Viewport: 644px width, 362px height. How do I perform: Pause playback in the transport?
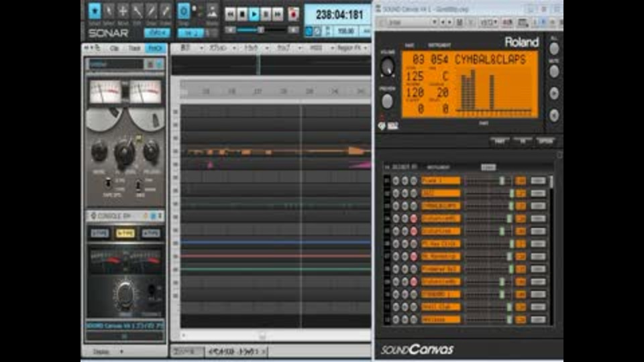(266, 14)
